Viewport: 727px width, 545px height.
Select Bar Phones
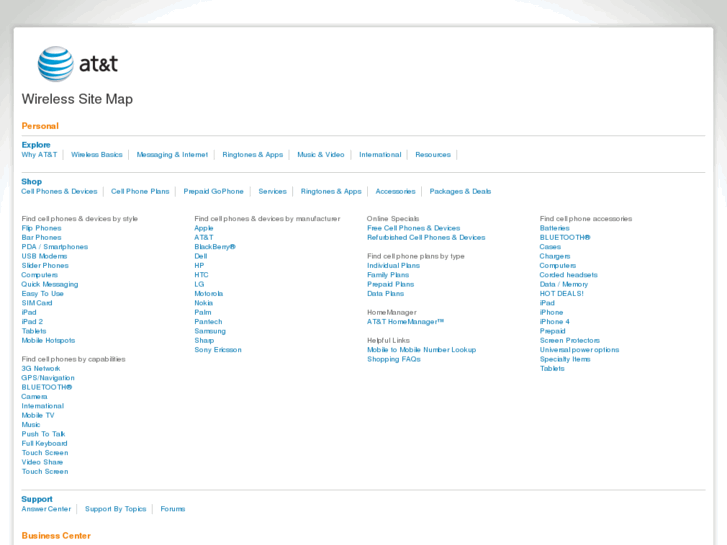[41, 237]
